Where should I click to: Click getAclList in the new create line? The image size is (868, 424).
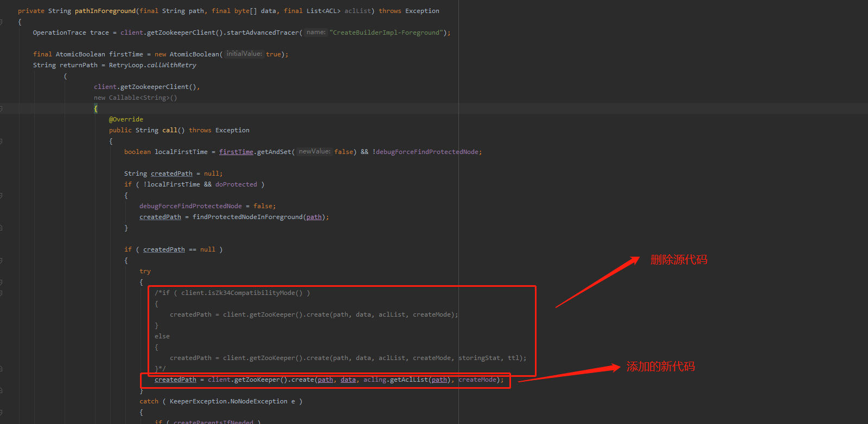click(409, 380)
